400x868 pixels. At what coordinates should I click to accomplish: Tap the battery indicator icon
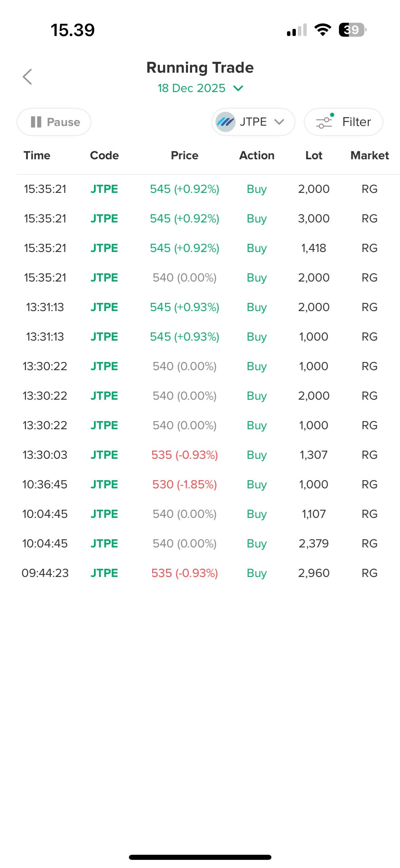353,30
